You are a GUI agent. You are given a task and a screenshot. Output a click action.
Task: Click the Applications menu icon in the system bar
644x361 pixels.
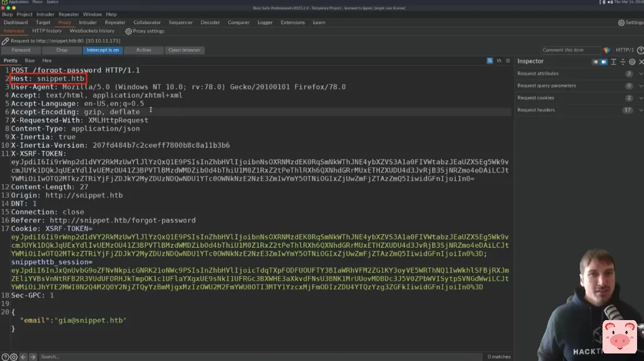click(4, 2)
